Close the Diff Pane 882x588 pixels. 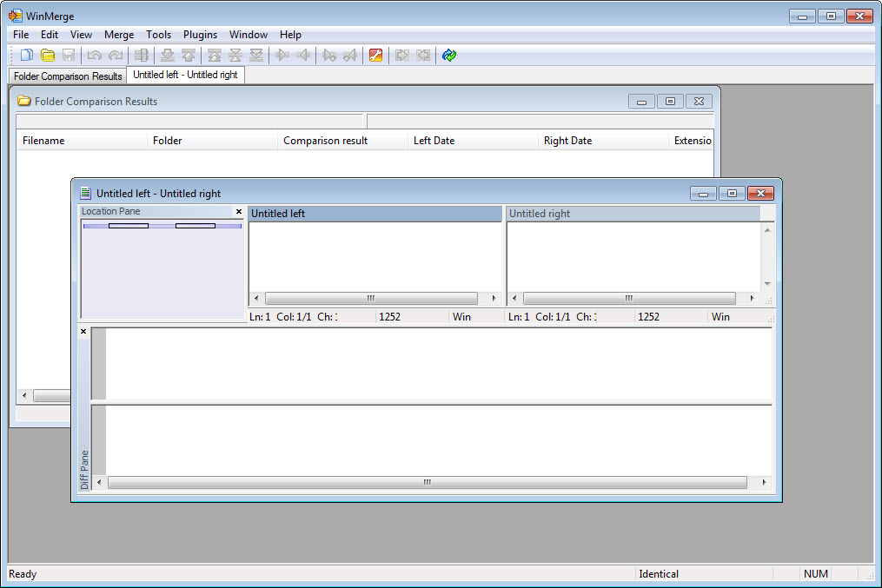83,331
